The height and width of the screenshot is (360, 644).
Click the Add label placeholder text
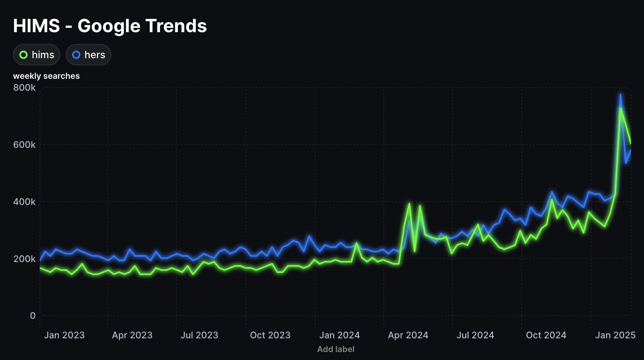tap(336, 349)
